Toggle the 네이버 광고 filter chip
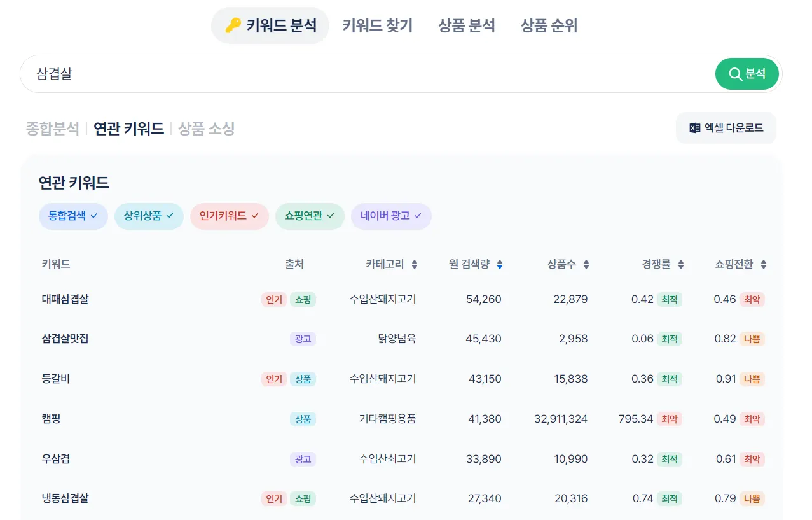This screenshot has height=520, width=812. tap(391, 216)
